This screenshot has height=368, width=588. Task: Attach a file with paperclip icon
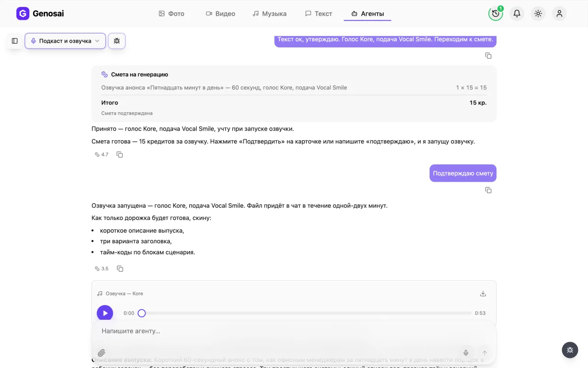102,353
